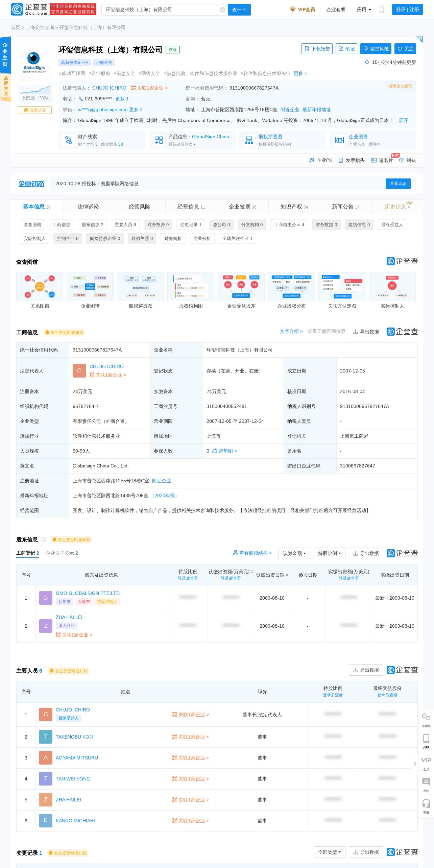The height and width of the screenshot is (868, 434).
Task: Open the mobile phone icon in header
Action: (382, 10)
